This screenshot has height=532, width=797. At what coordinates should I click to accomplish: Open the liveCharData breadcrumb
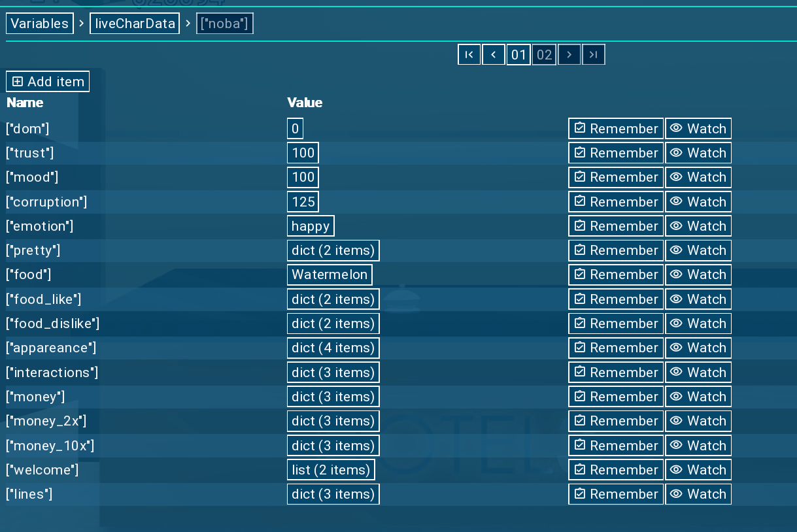click(x=135, y=24)
